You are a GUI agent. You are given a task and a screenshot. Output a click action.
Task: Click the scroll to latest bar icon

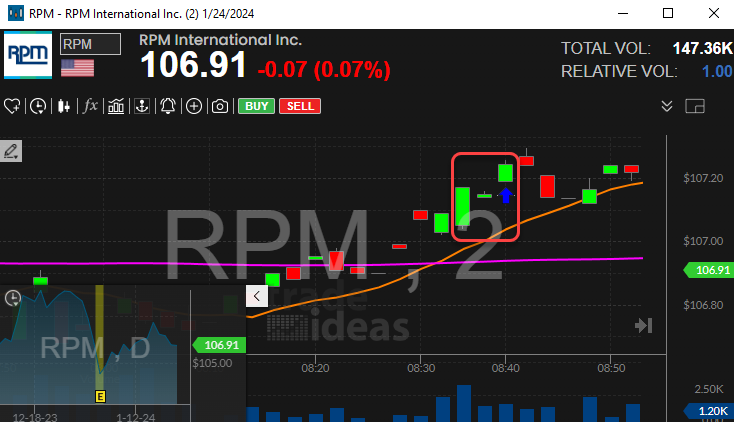(643, 326)
